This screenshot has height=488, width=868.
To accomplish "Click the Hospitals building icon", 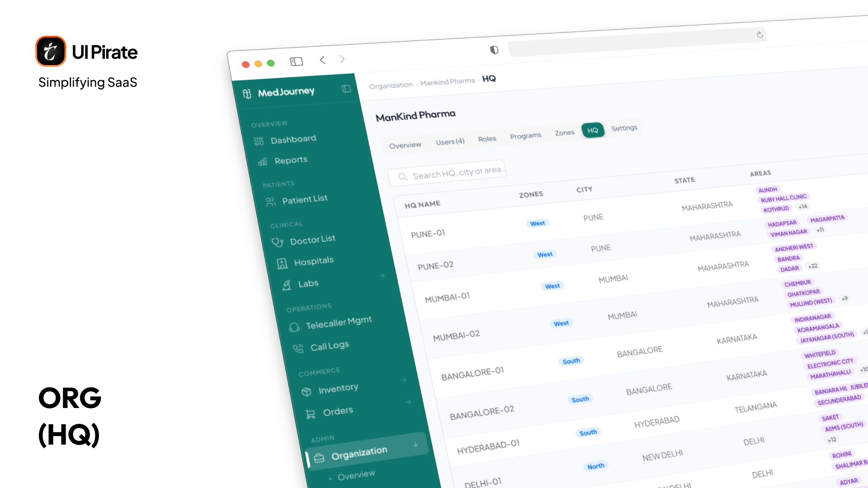I will tap(282, 263).
